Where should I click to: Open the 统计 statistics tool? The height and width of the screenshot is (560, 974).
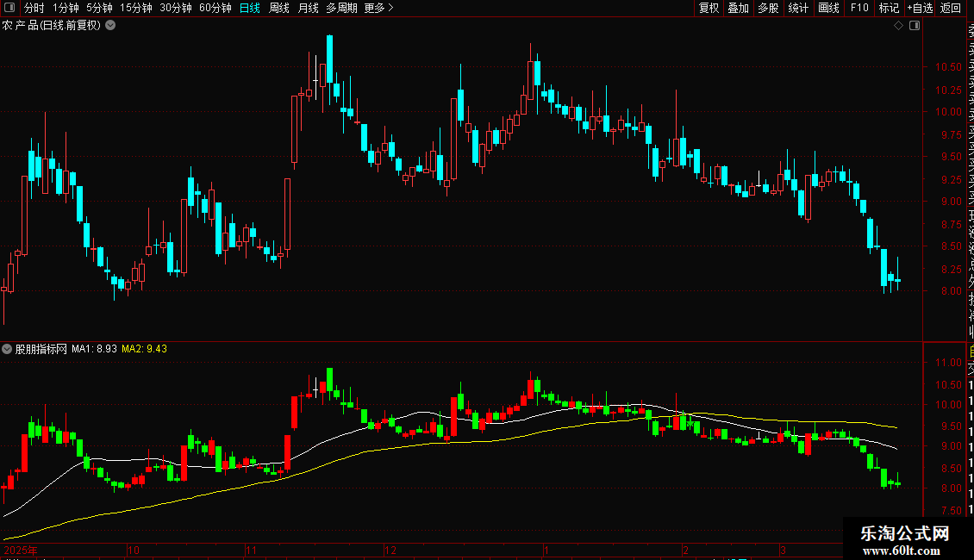click(x=798, y=8)
